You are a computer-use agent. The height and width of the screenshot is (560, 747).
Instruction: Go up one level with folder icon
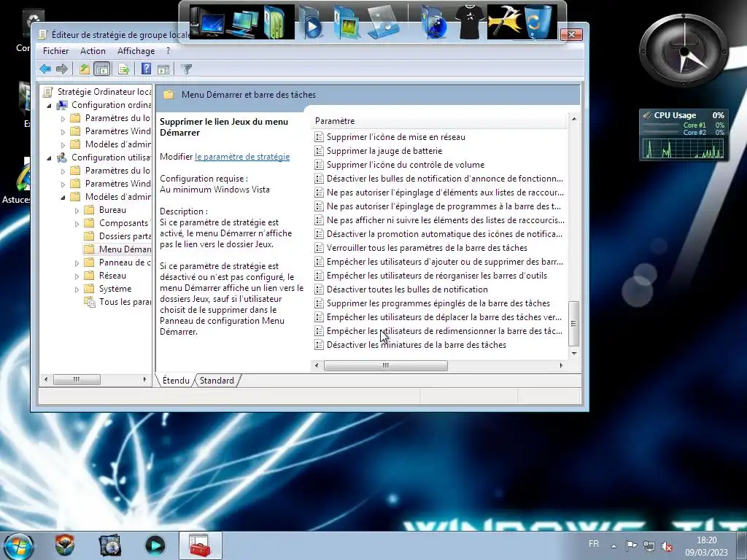click(85, 69)
